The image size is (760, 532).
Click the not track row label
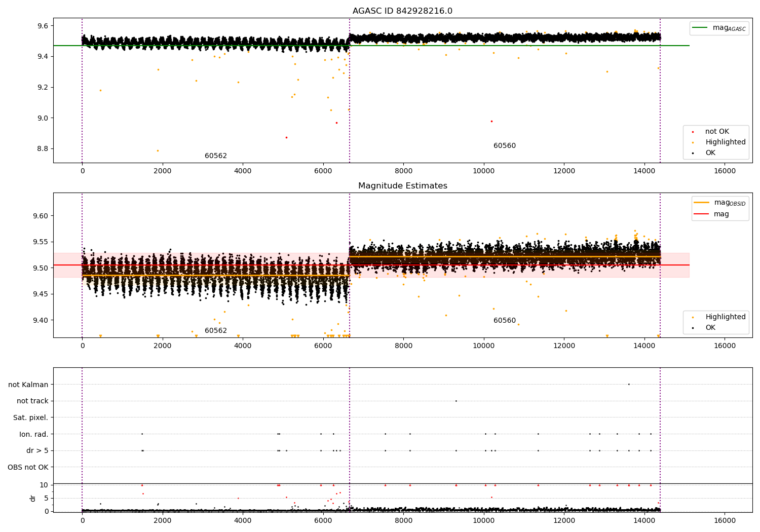pos(32,401)
